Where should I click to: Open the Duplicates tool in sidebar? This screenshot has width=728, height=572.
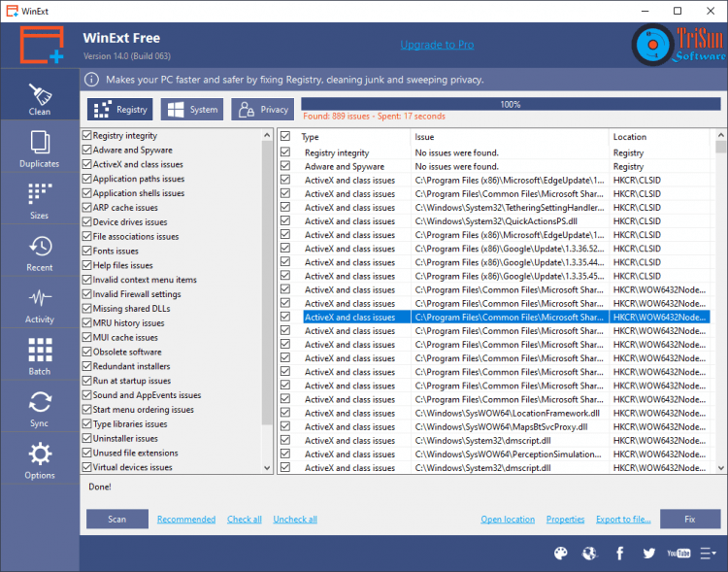click(x=40, y=149)
